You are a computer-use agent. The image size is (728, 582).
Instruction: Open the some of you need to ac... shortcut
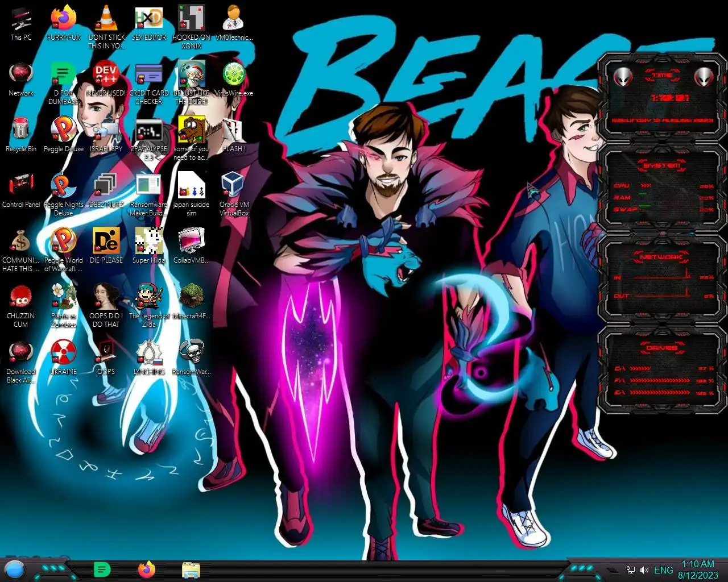pyautogui.click(x=192, y=139)
